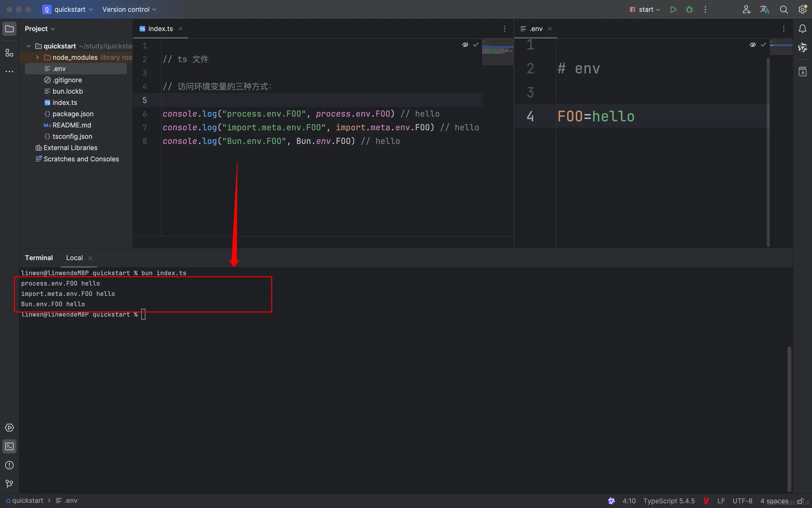Click the index.ts code minimap

(498, 52)
